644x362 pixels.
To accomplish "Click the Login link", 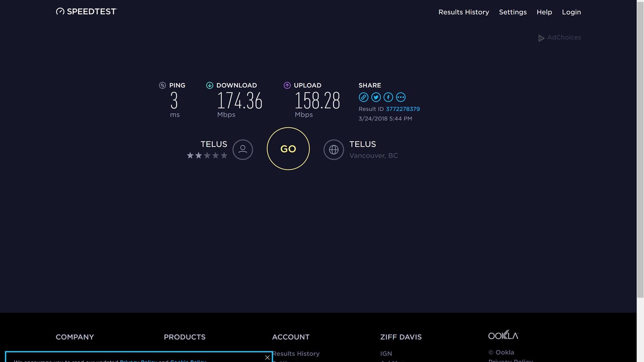I will tap(571, 12).
